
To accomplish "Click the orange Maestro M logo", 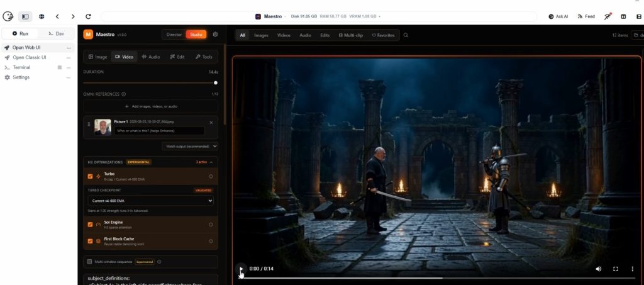I will point(88,35).
